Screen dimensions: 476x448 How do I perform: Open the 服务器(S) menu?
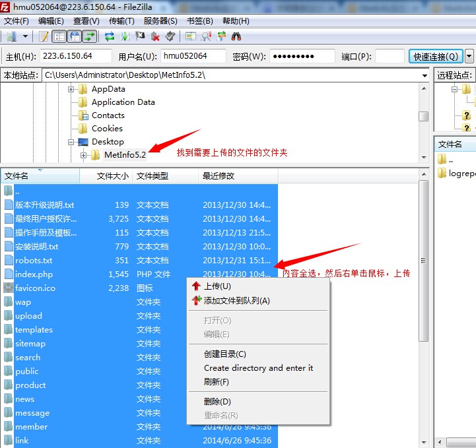[x=160, y=21]
